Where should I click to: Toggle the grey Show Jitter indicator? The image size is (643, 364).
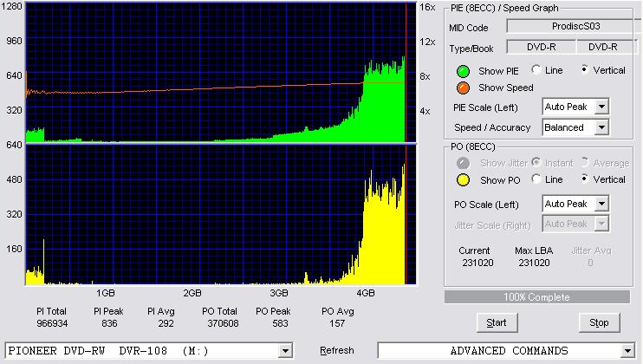click(463, 163)
